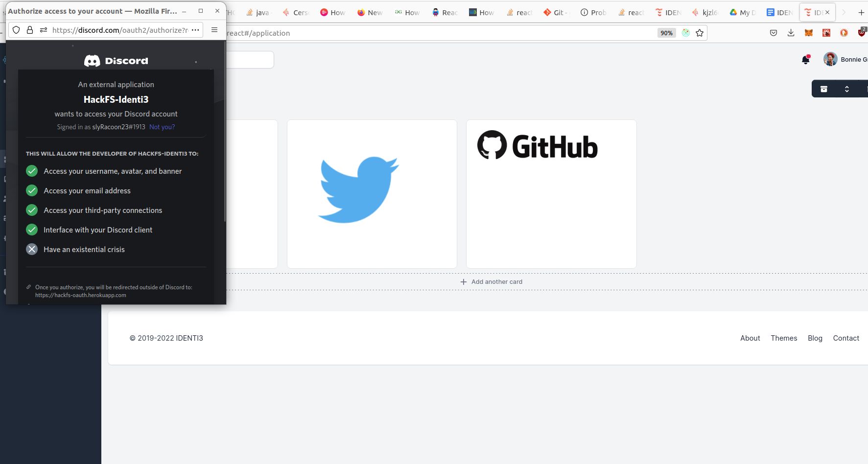Viewport: 868px width, 464px height.
Task: Click the archive box icon in dark toolbar
Action: pyautogui.click(x=824, y=89)
